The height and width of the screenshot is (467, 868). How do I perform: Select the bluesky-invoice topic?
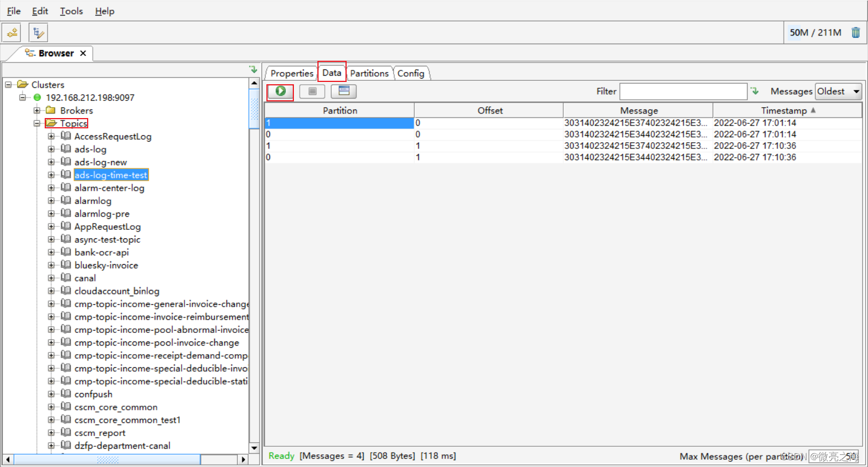pos(106,265)
